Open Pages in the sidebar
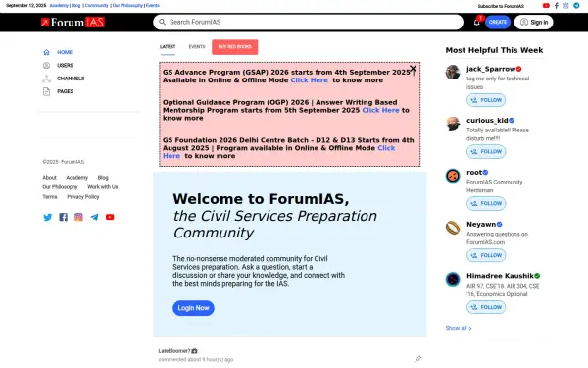Image resolution: width=588 pixels, height=368 pixels. point(66,91)
